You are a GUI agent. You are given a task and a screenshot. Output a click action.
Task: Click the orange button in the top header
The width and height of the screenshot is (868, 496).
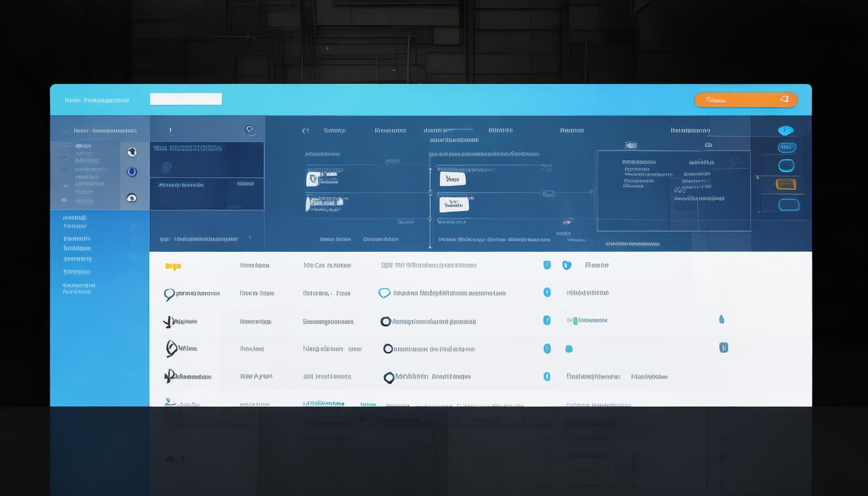[746, 99]
